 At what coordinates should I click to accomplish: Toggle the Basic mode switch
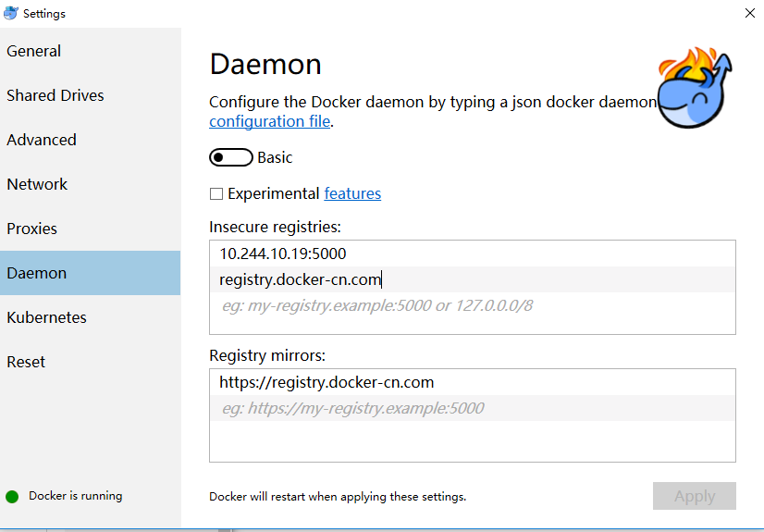231,157
